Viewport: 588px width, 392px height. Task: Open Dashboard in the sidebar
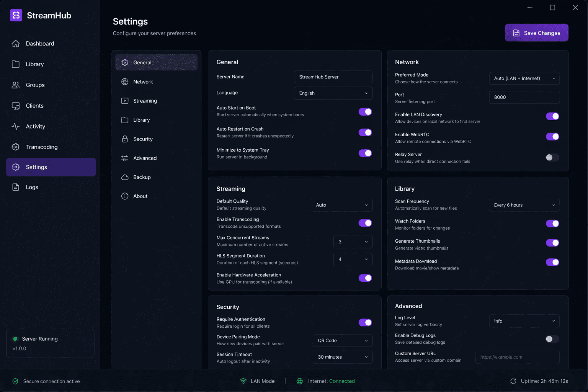(51, 44)
